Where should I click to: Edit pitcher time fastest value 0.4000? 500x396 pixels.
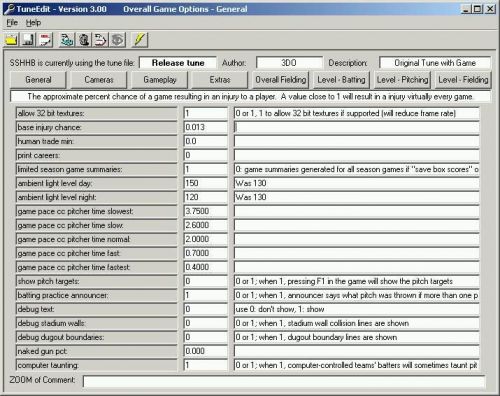[205, 267]
